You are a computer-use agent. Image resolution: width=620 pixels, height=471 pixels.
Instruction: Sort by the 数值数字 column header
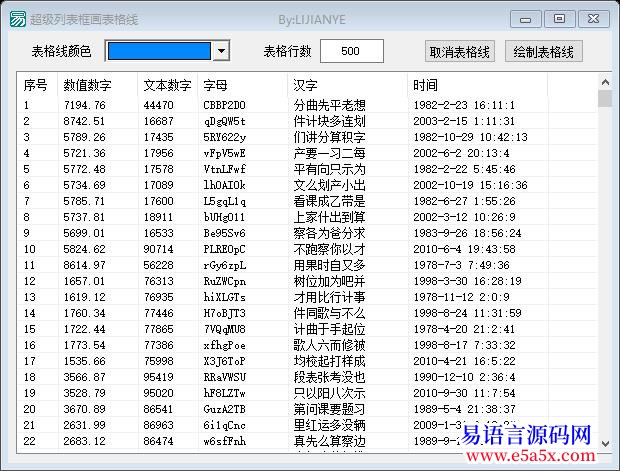[98, 85]
